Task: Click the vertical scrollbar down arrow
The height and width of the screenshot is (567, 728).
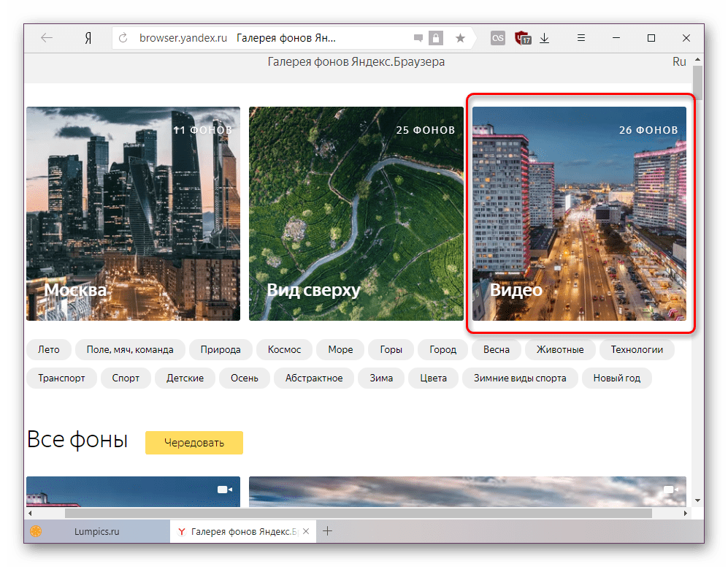Action: (697, 499)
